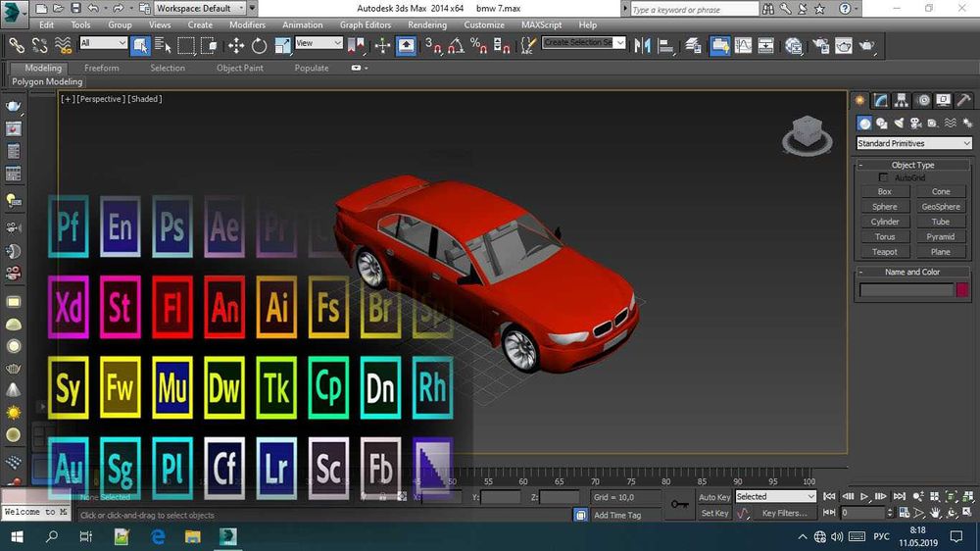Select the Cameras category icon
The width and height of the screenshot is (980, 551).
pos(915,124)
